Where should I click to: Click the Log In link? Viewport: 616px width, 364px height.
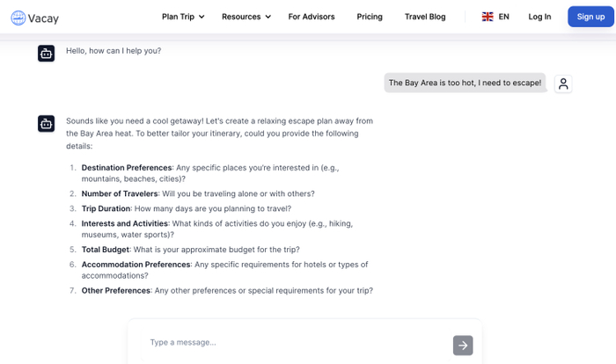coord(539,17)
